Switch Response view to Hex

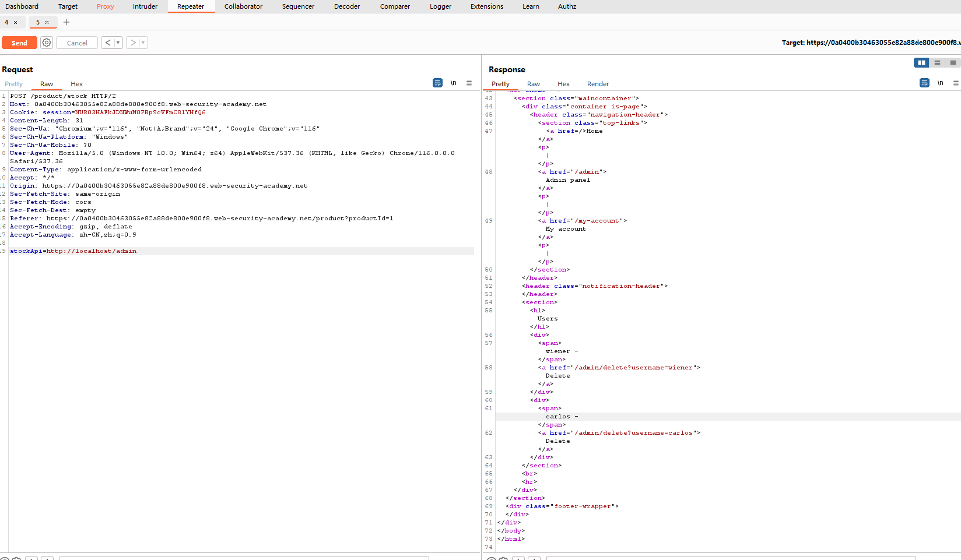click(563, 84)
